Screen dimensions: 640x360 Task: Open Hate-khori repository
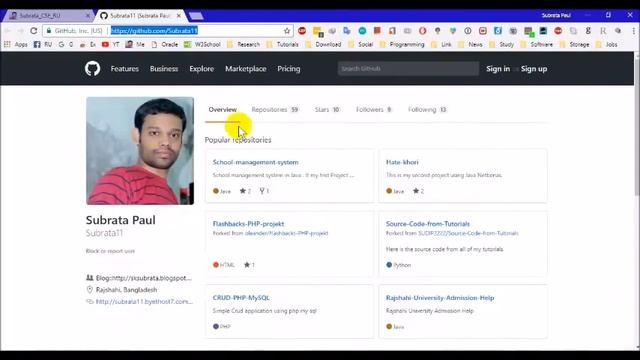tap(402, 162)
